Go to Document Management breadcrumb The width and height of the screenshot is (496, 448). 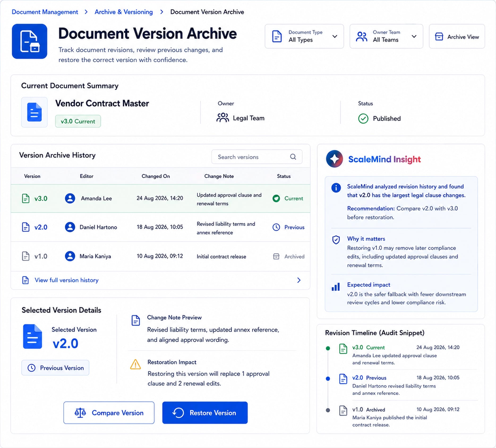click(45, 12)
